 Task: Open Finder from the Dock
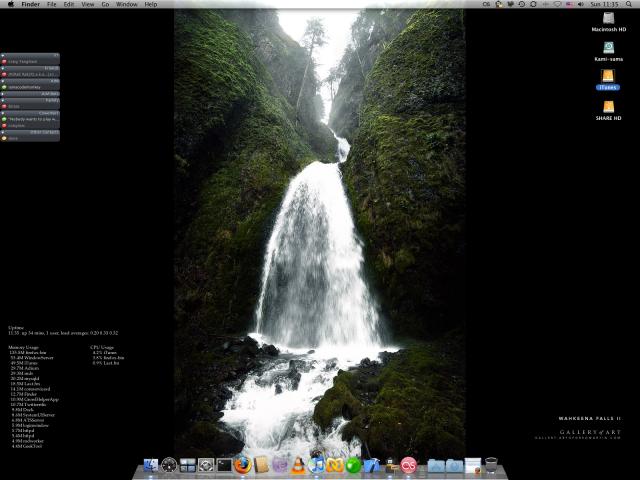coord(151,465)
